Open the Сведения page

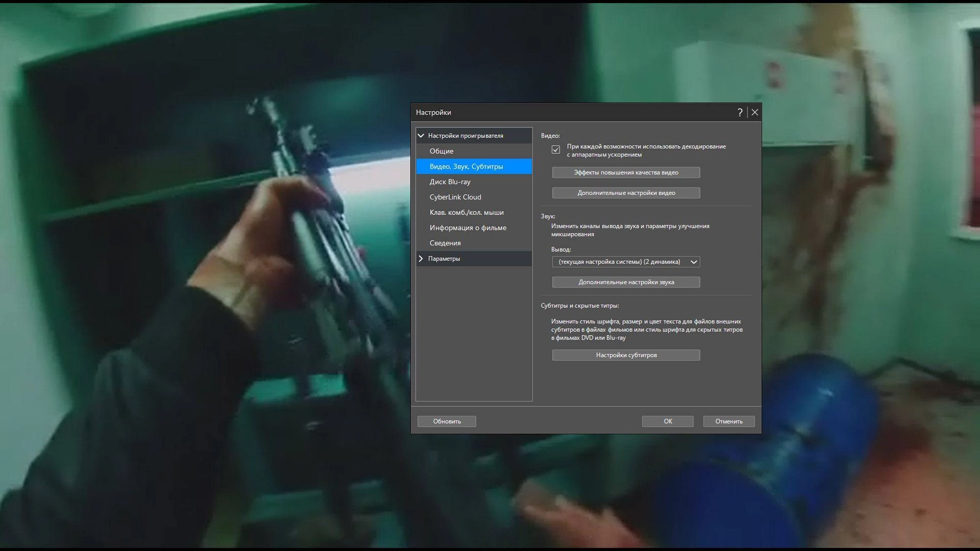(474, 243)
